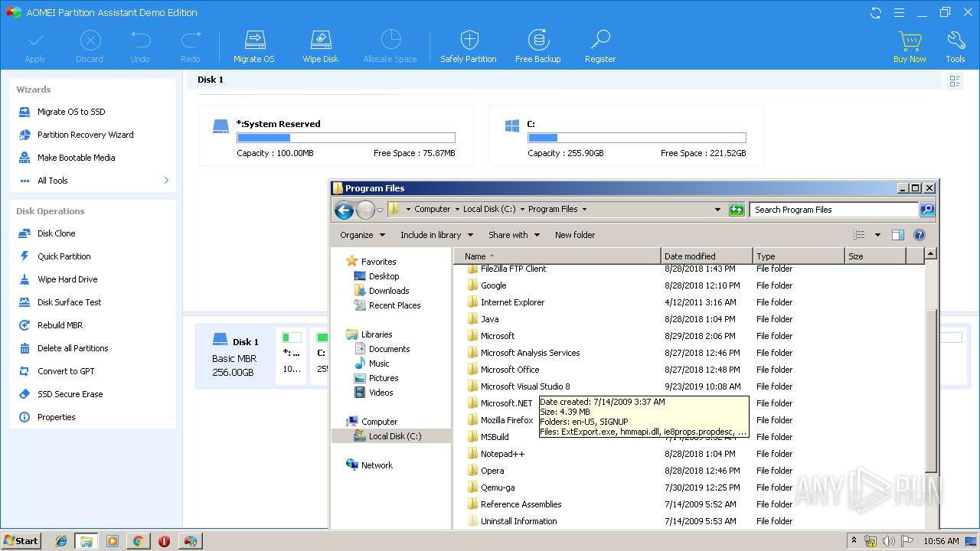Open Chrome from taskbar
This screenshot has width=980, height=551.
[138, 541]
